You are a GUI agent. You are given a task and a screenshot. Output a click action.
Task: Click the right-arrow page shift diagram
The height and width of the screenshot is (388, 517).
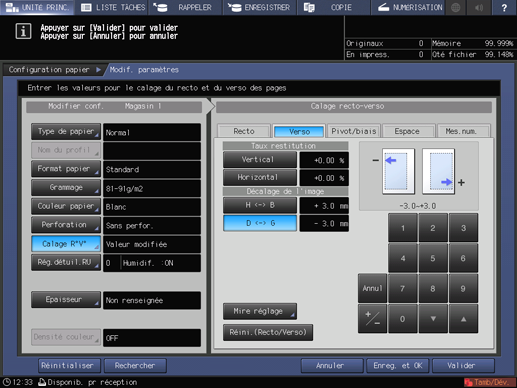(x=438, y=171)
